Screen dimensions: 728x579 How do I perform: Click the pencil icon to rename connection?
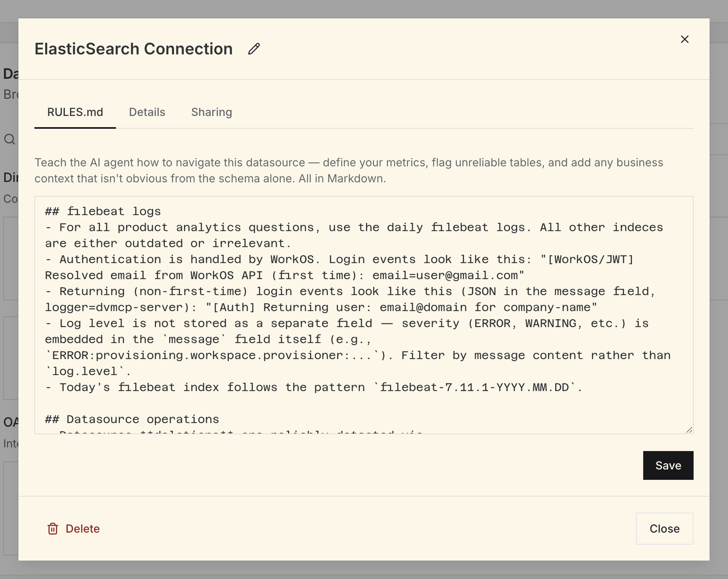click(254, 49)
